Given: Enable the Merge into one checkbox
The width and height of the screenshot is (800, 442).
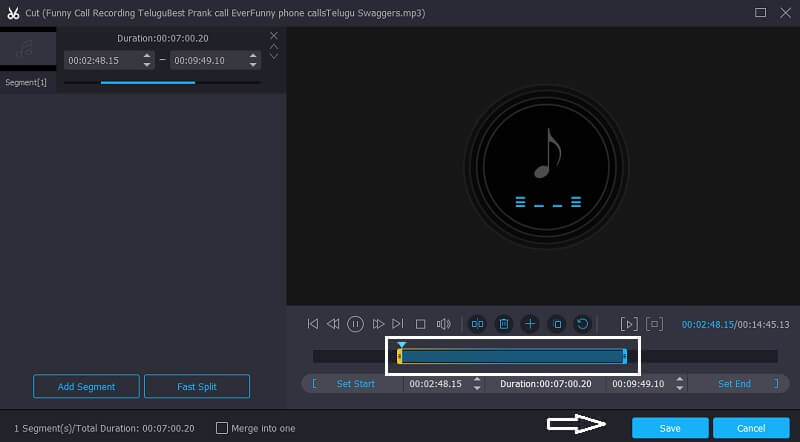Looking at the screenshot, I should click(222, 428).
